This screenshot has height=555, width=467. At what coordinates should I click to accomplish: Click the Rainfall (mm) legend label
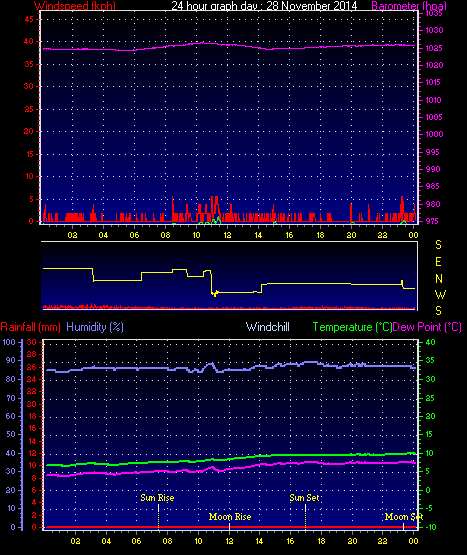(30, 327)
